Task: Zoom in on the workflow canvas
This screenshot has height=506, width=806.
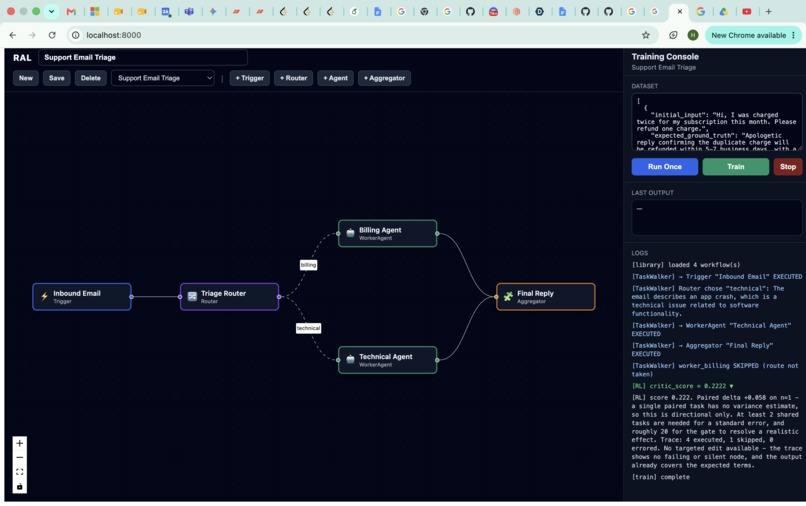Action: (x=20, y=443)
